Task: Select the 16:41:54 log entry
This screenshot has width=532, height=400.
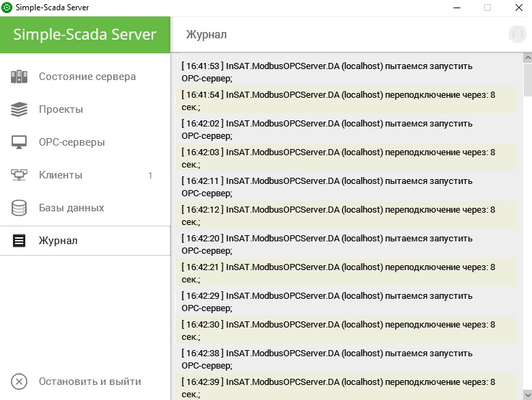Action: coord(346,101)
